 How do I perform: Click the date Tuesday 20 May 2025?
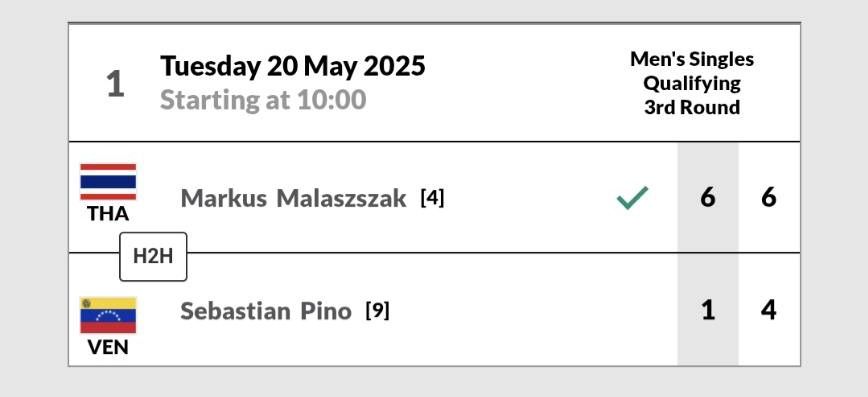click(x=293, y=66)
